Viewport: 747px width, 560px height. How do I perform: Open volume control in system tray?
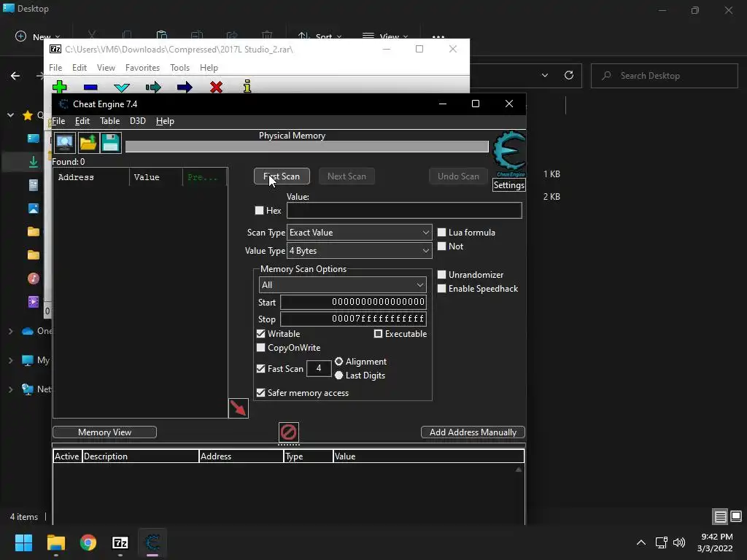coord(679,542)
